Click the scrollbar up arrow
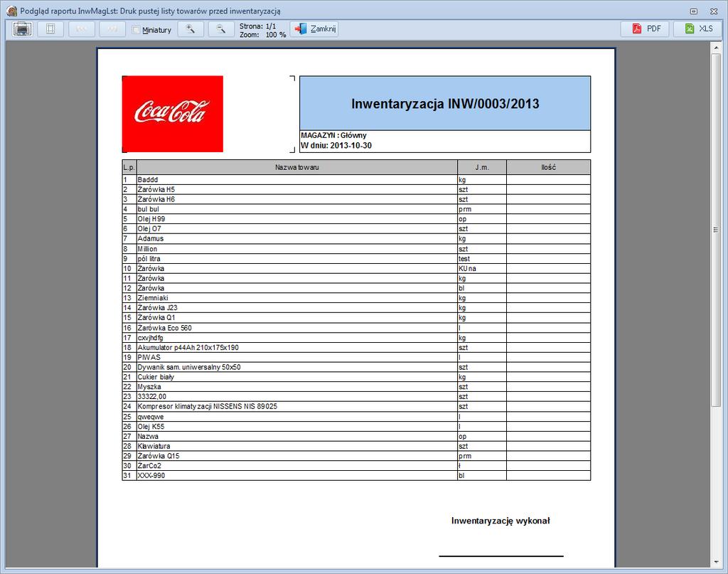Screen dimensions: 728x574 click(x=716, y=48)
